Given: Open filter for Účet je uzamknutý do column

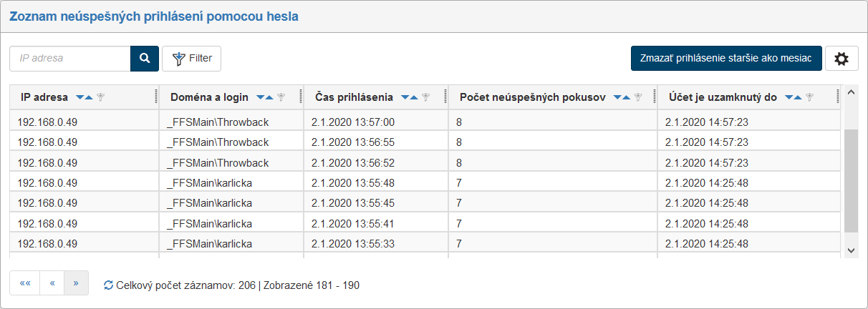Looking at the screenshot, I should click(809, 97).
